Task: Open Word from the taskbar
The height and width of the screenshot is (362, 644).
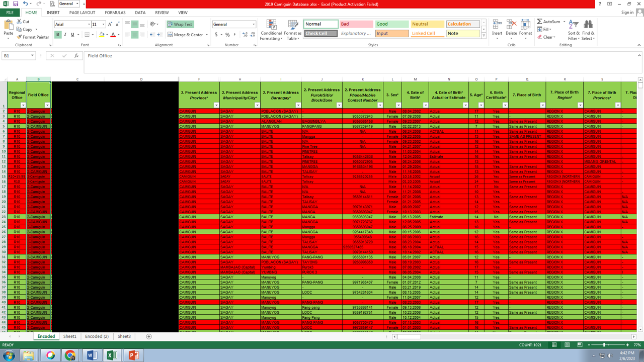Action: [x=92, y=355]
